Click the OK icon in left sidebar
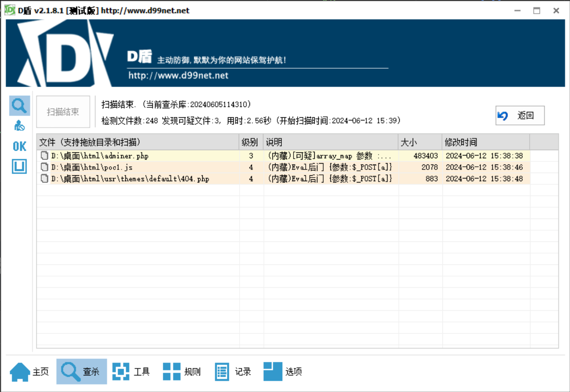The height and width of the screenshot is (392, 570). 19,146
